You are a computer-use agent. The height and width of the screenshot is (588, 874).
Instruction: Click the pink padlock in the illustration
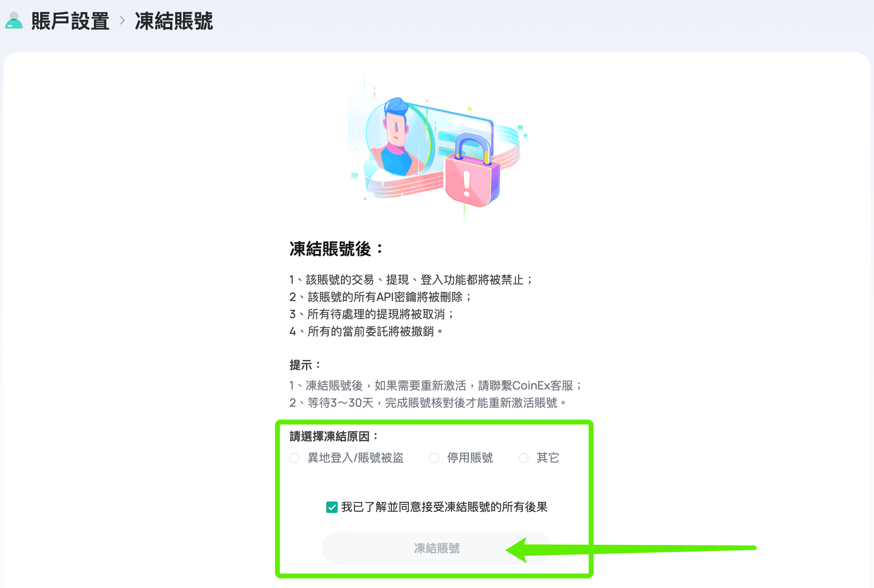click(472, 170)
